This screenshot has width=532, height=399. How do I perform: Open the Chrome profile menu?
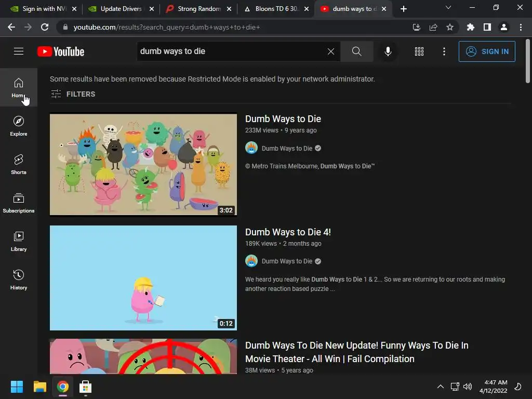[x=504, y=27]
